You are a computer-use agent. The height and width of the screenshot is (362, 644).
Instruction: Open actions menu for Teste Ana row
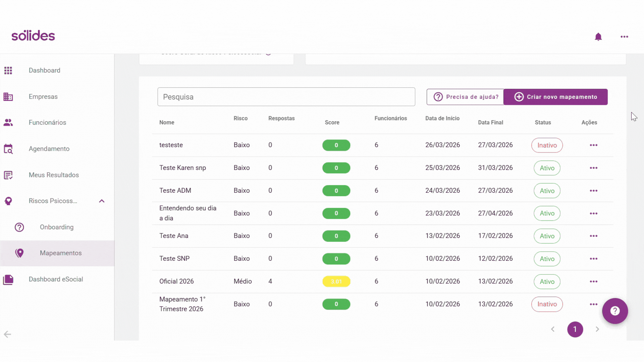(593, 236)
